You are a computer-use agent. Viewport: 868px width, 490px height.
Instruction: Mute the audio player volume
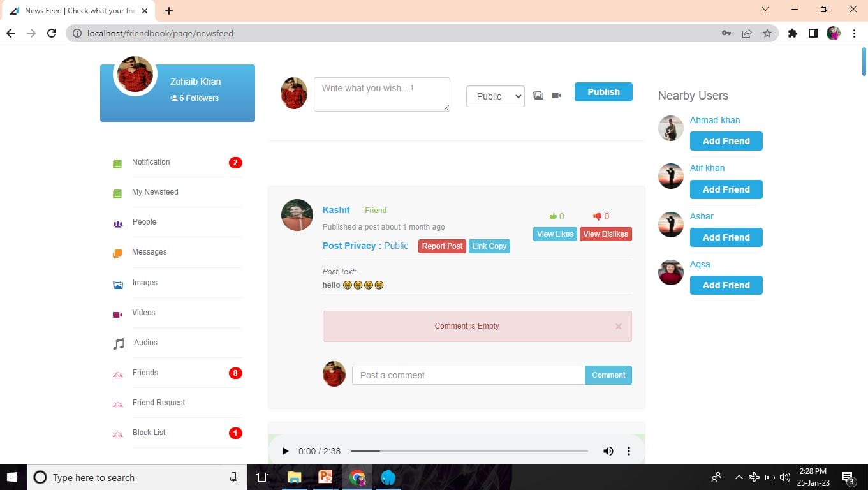(608, 451)
